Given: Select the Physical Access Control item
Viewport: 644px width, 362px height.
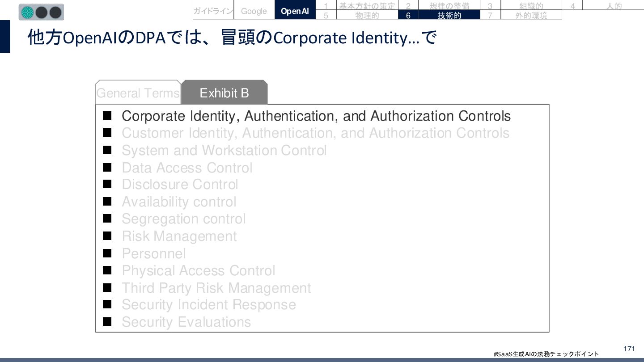Looking at the screenshot, I should [199, 270].
